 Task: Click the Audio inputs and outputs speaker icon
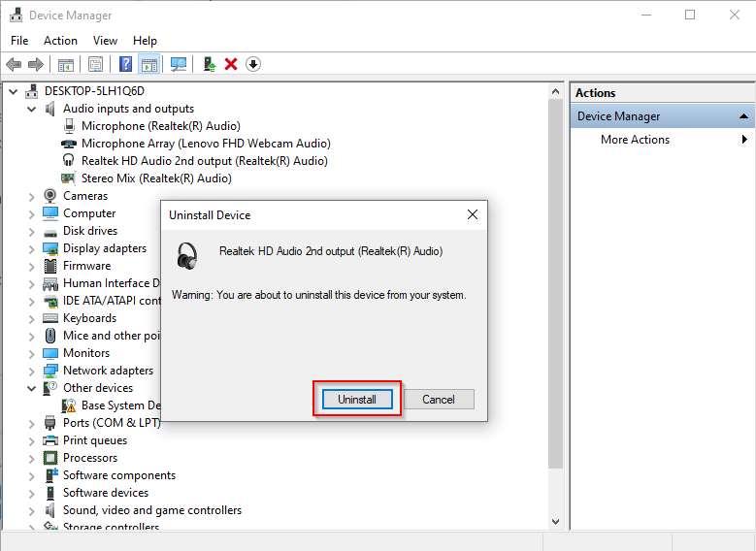50,109
